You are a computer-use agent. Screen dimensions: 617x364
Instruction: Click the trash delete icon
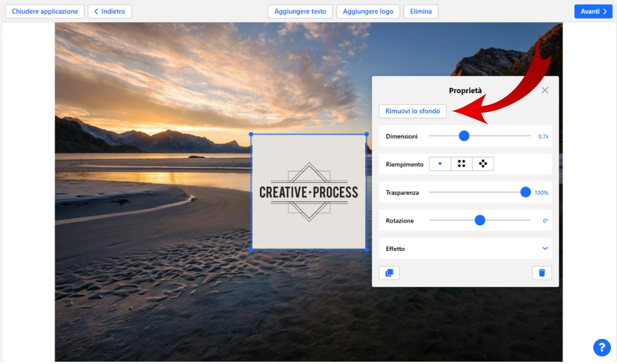click(542, 273)
